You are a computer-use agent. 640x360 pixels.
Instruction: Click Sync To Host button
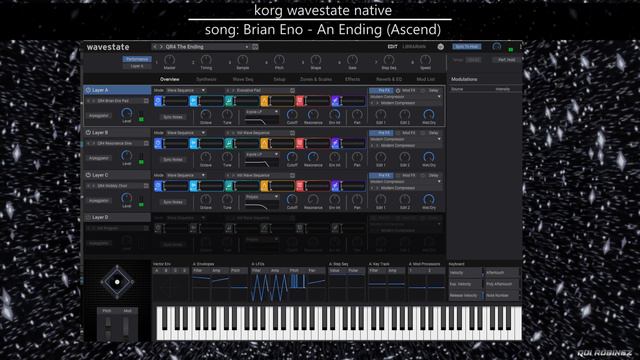(467, 47)
